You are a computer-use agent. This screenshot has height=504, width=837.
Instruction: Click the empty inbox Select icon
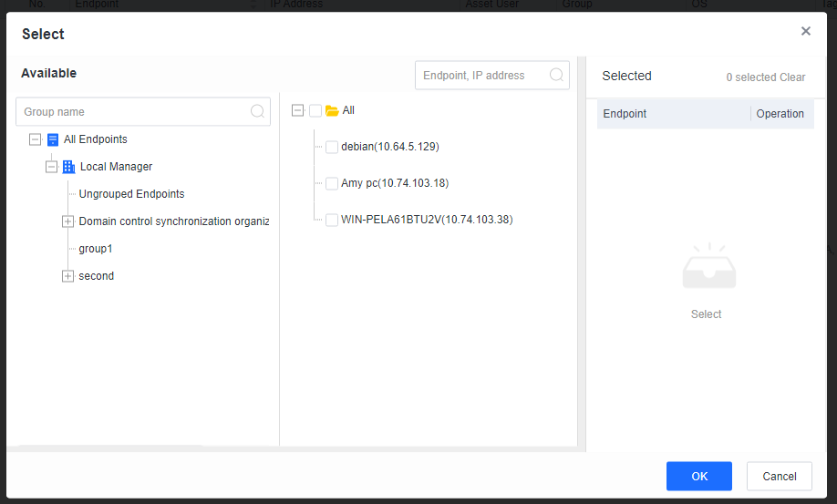click(708, 269)
